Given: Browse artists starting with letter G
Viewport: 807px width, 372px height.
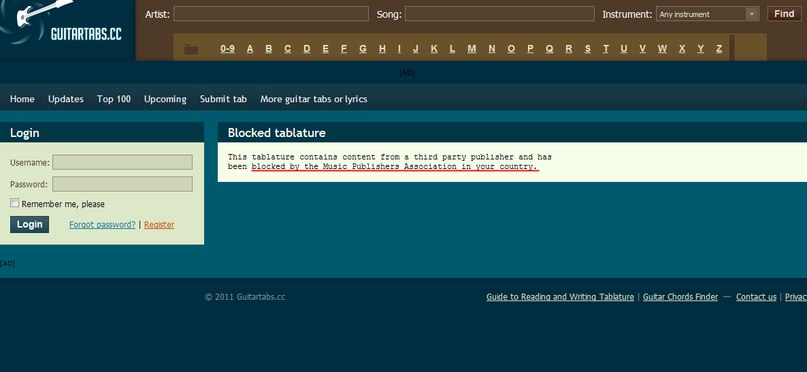Looking at the screenshot, I should pyautogui.click(x=363, y=49).
